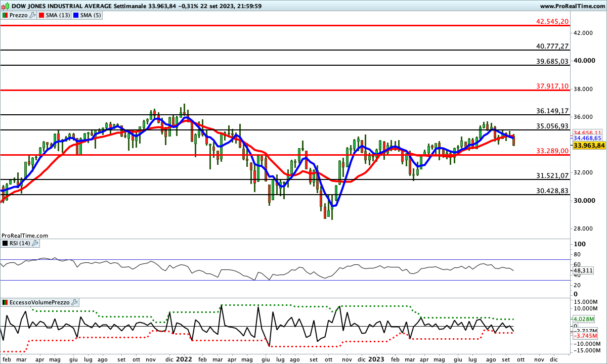
Task: Click the yellow 33.963,84 current price tag
Action: [x=589, y=146]
